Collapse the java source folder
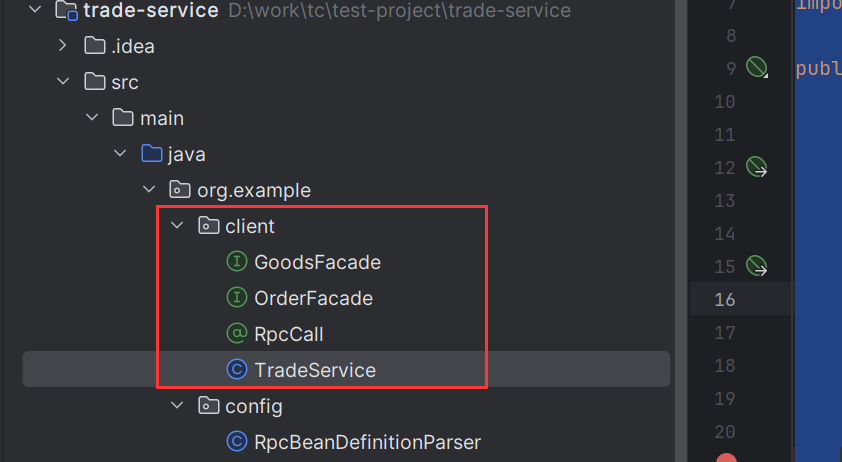Image resolution: width=842 pixels, height=462 pixels. point(120,154)
